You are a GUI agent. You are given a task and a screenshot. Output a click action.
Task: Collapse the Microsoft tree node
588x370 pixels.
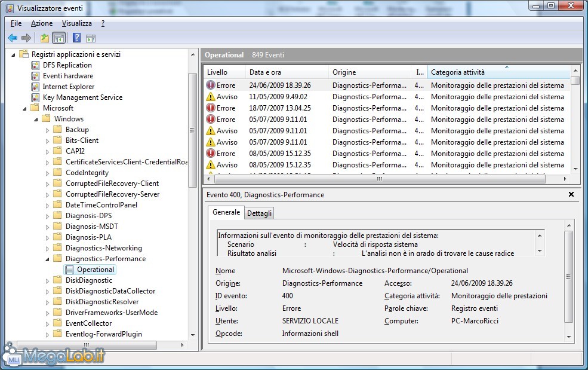click(24, 109)
